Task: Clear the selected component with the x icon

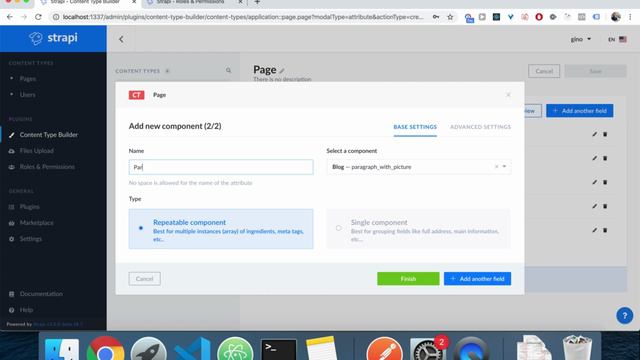Action: click(496, 167)
